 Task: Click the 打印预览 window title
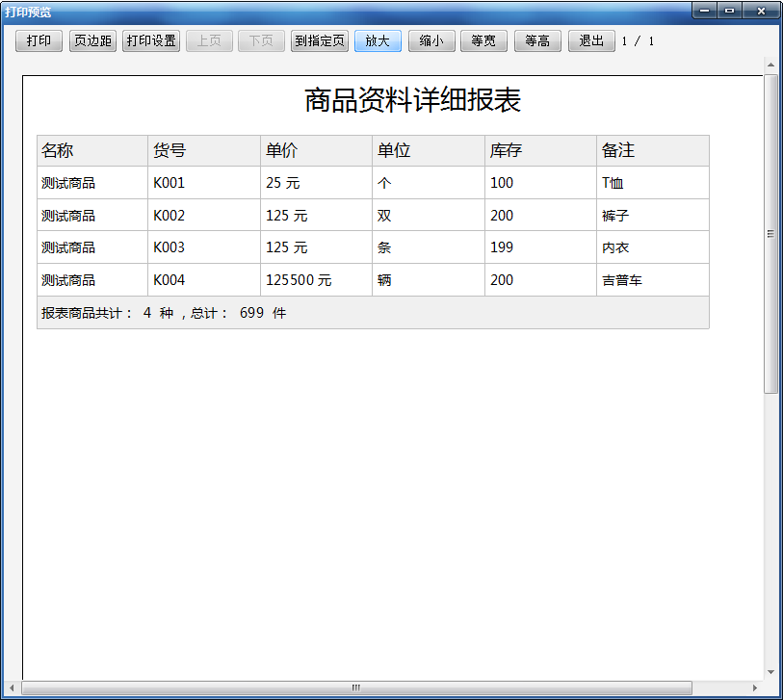pos(29,12)
